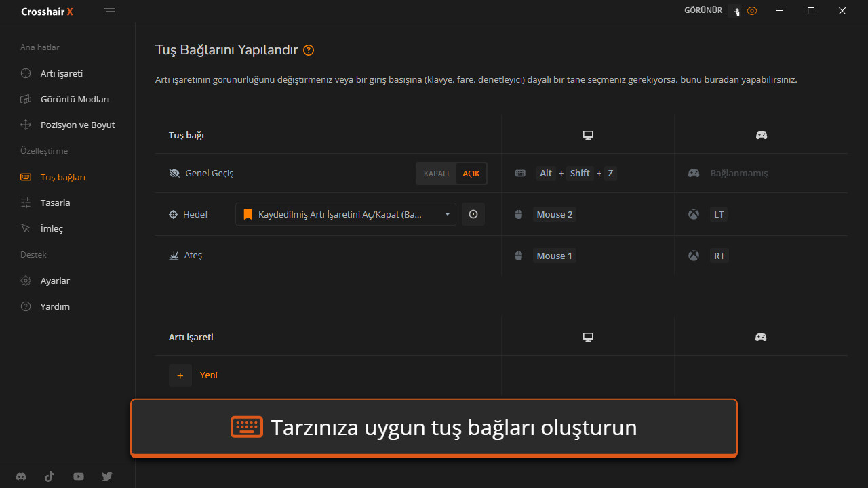Switch Genel Geçiş to AÇIK
The height and width of the screenshot is (488, 868).
(471, 174)
